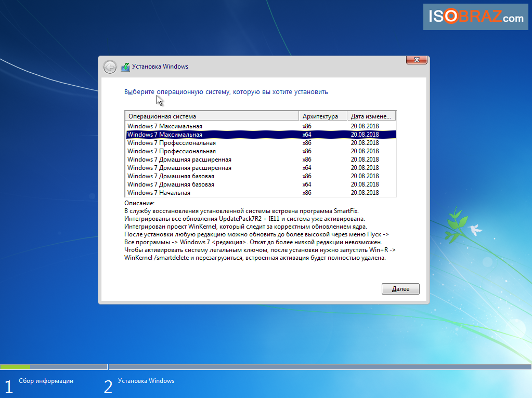Click the description line about UpdatePack7R2 + IE11
The image size is (532, 398).
point(244,219)
